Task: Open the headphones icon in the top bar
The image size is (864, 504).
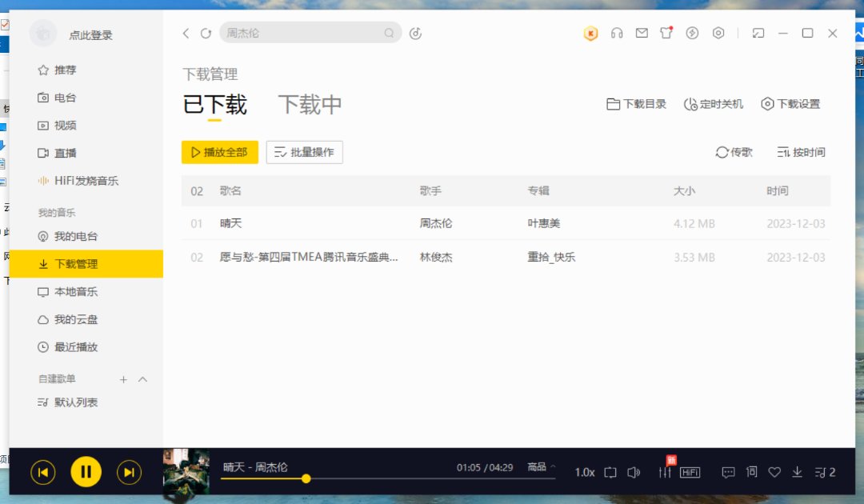Action: (617, 33)
